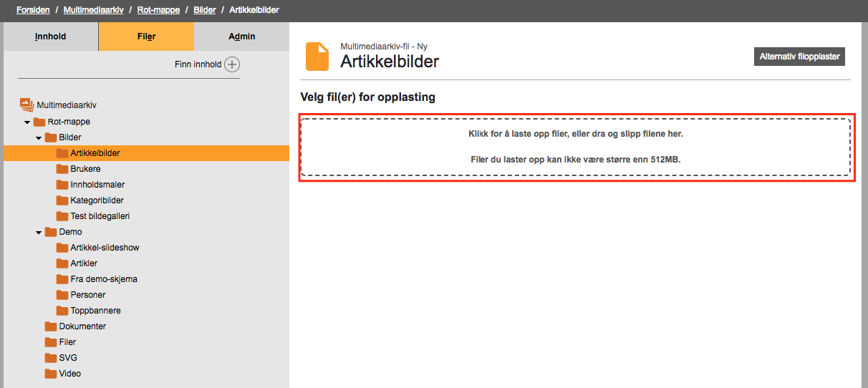Image resolution: width=868 pixels, height=388 pixels.
Task: Select Artikkel-slideshow in the tree
Action: click(x=105, y=248)
